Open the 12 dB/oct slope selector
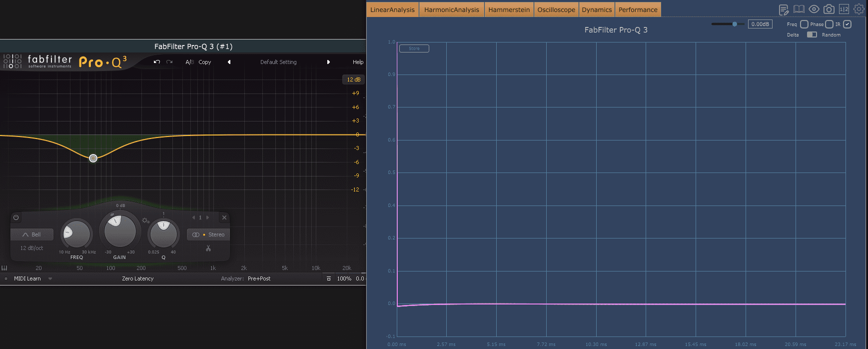Viewport: 868px width, 349px height. click(31, 248)
